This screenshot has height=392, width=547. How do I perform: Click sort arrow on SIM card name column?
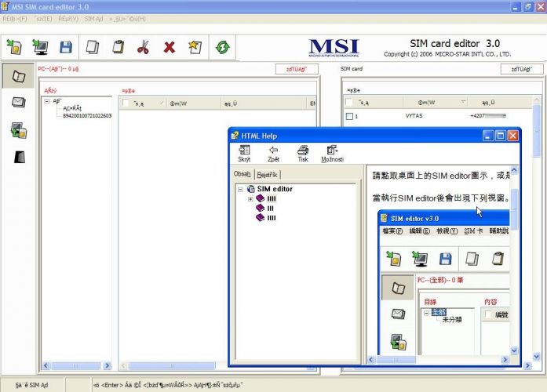point(463,102)
